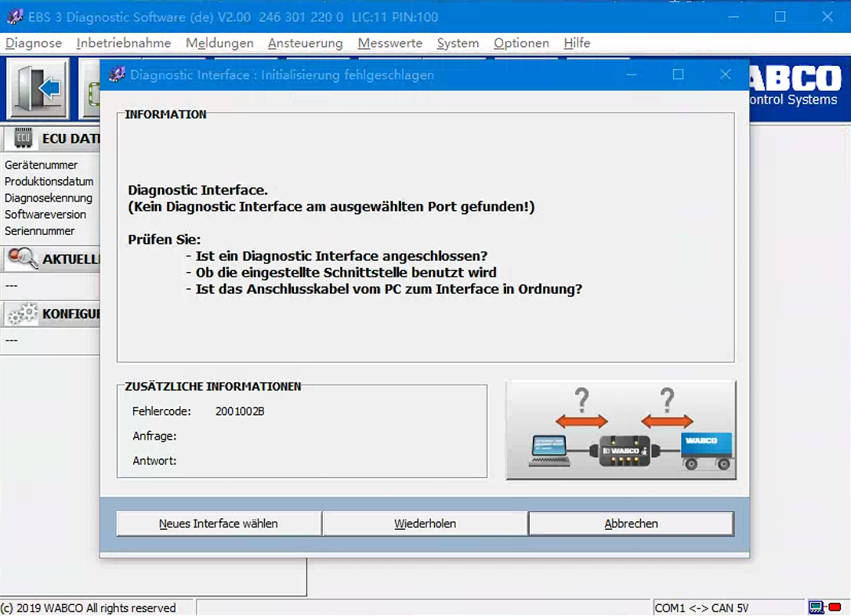The image size is (851, 616).
Task: Click the magnifier icon beside AKTUELL
Action: 23,259
